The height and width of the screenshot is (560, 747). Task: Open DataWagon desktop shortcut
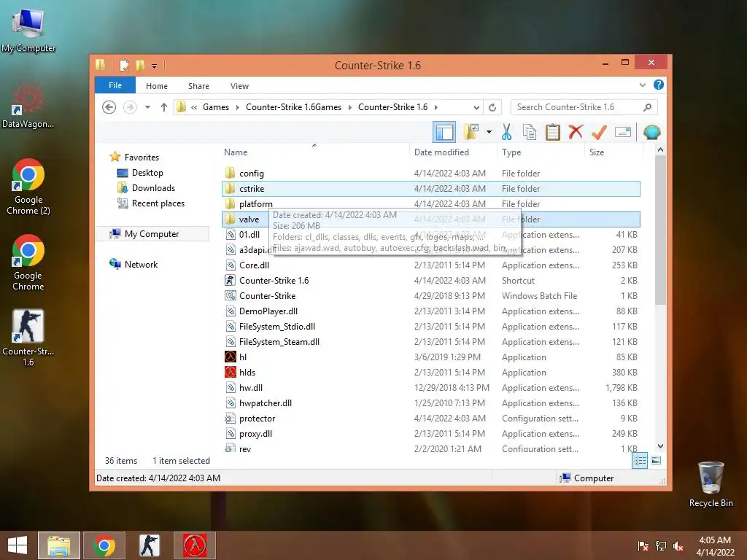point(28,106)
